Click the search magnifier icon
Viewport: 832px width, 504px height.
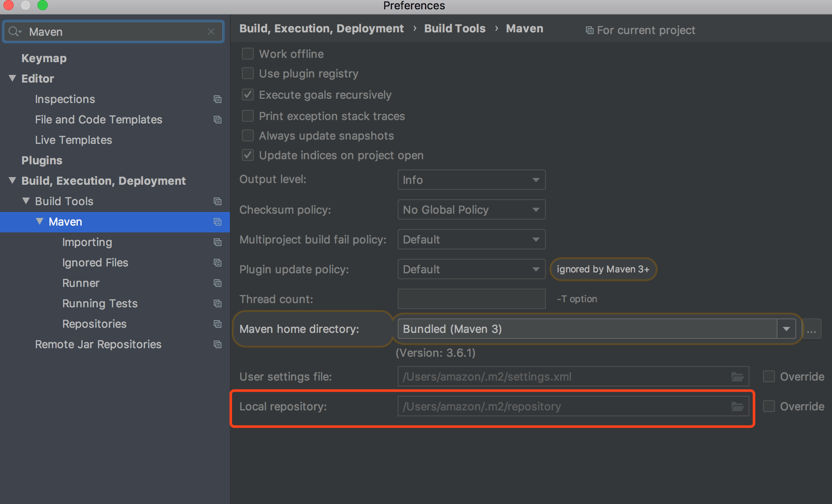pyautogui.click(x=14, y=31)
